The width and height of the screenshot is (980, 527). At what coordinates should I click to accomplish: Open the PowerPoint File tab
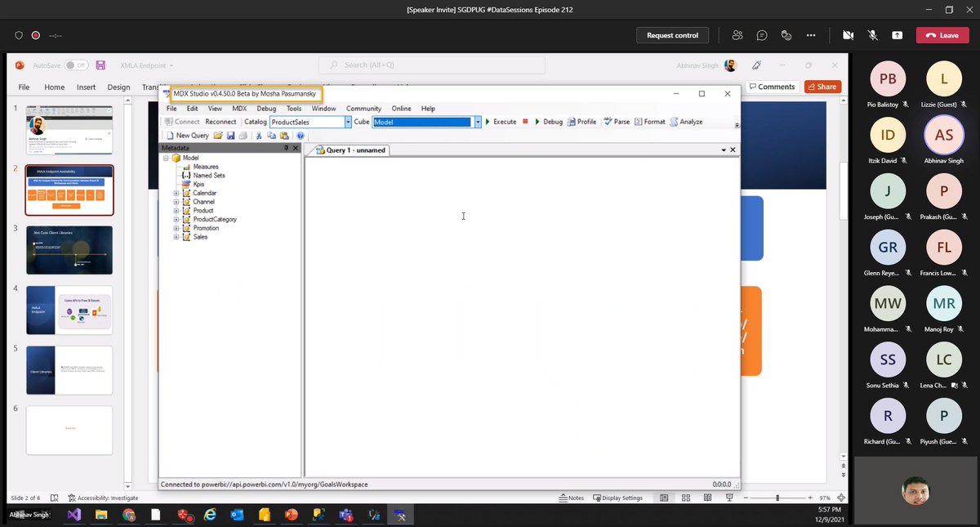point(24,87)
